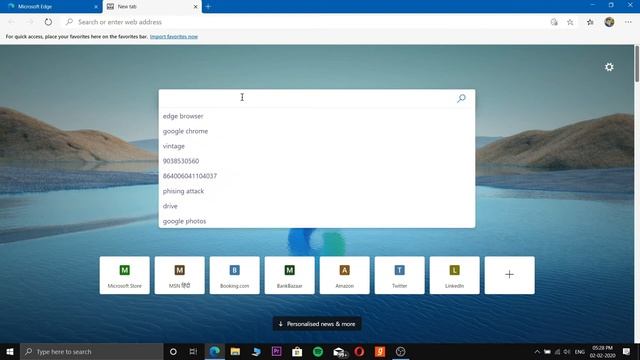Open Microsoft Store from the taskbar
This screenshot has width=640, height=360.
(x=297, y=351)
